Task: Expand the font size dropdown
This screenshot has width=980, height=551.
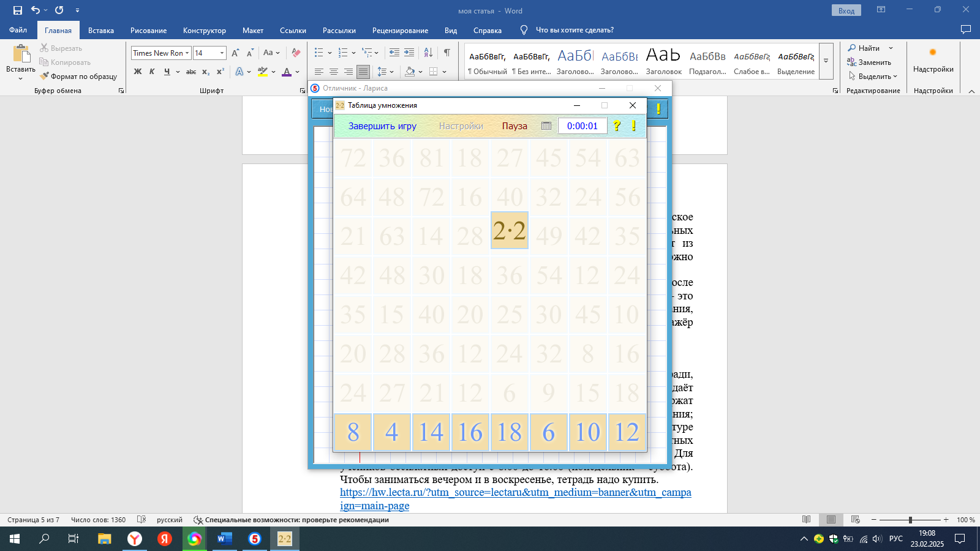Action: tap(222, 53)
